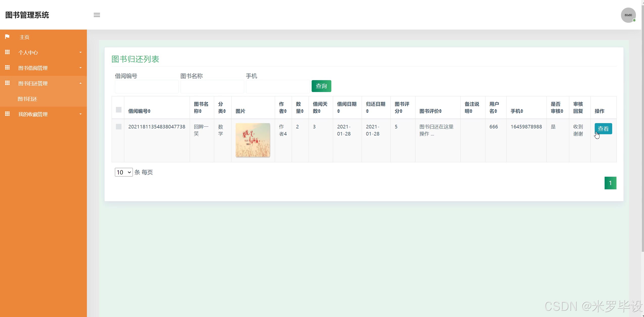Click the green 查询 button

(x=321, y=86)
